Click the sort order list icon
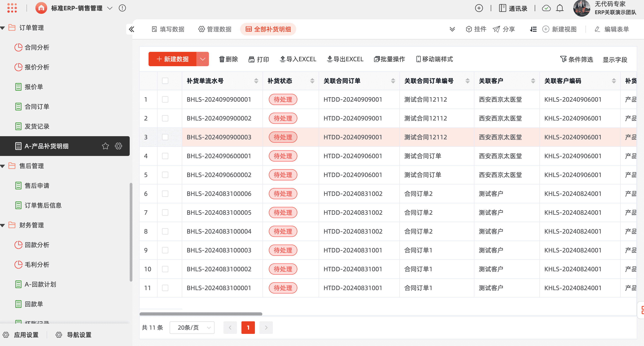644x346 pixels. click(x=533, y=29)
